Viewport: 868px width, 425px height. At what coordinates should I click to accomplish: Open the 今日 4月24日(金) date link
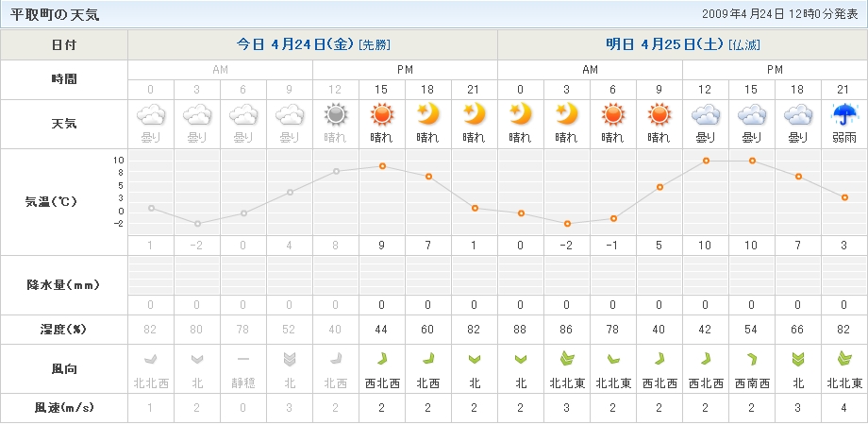click(x=295, y=45)
